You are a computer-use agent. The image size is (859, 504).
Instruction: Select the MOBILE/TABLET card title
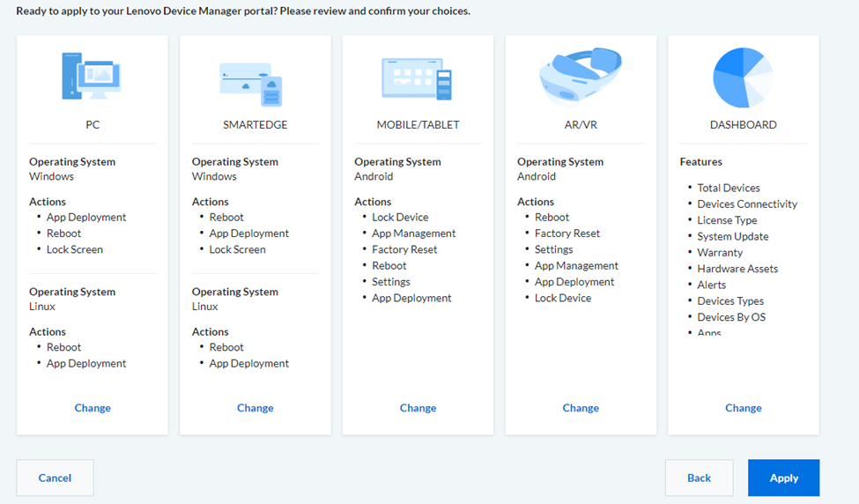(x=418, y=125)
